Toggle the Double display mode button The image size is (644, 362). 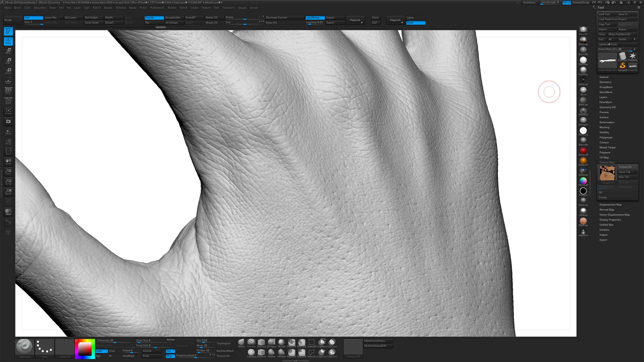pyautogui.click(x=154, y=18)
